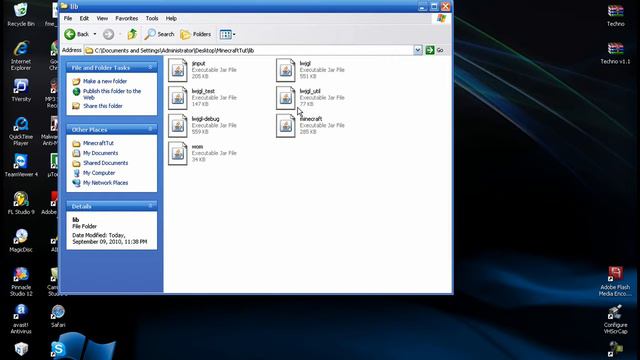
Task: Open the View menu
Action: (102, 18)
